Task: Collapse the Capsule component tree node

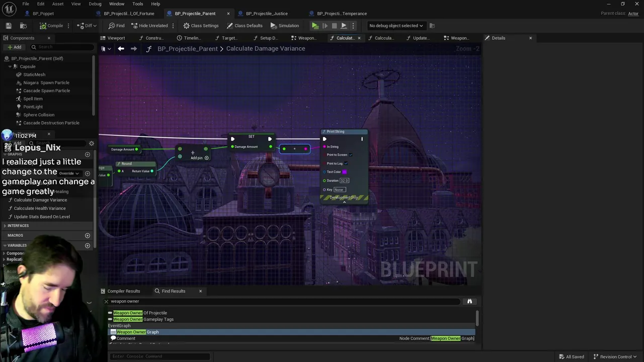Action: click(10, 66)
